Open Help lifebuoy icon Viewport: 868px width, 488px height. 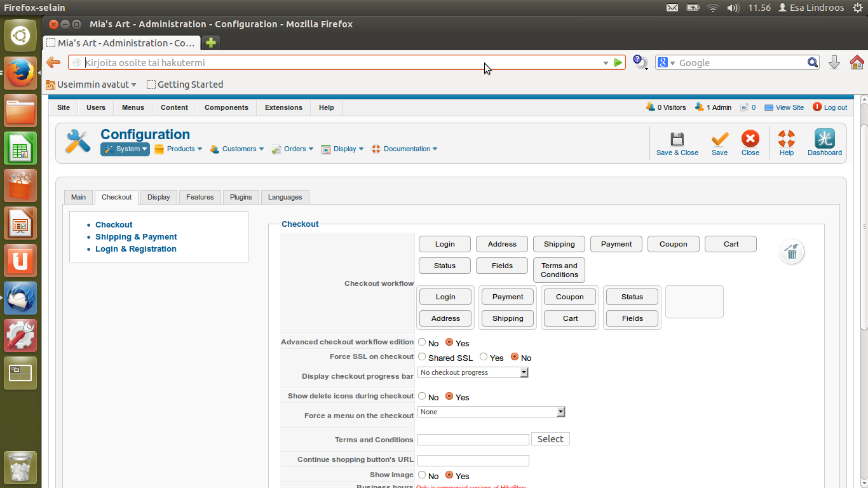coord(787,139)
